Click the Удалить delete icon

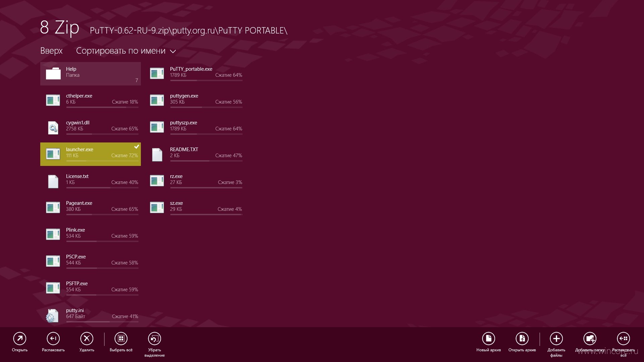coord(87,339)
